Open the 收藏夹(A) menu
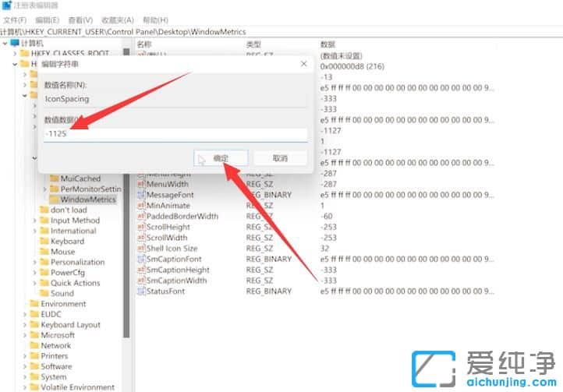 118,20
